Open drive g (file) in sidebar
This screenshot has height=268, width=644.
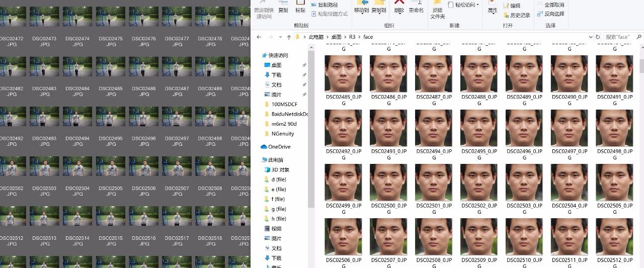tap(275, 209)
